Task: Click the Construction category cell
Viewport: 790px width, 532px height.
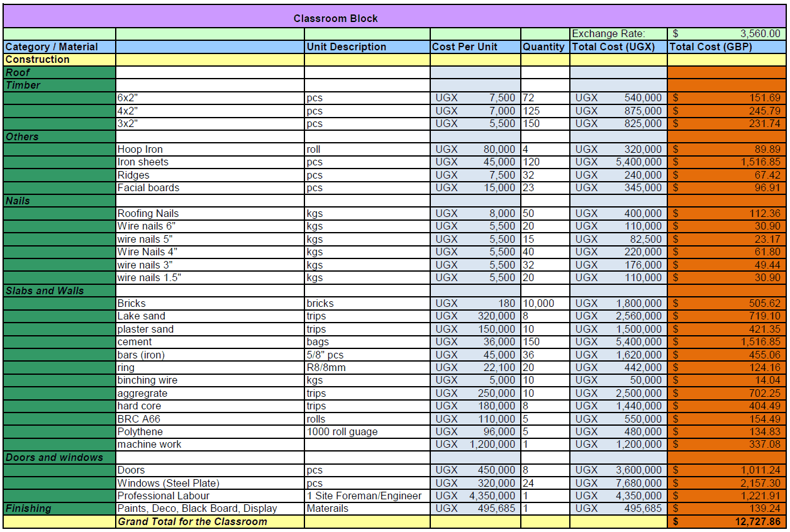Action: click(x=59, y=60)
